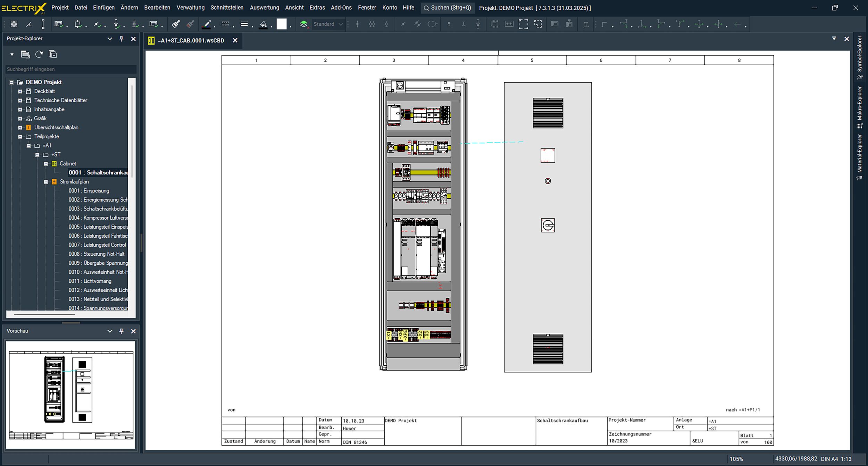Click the text insert tool icon
This screenshot has width=868, height=466.
click(586, 24)
